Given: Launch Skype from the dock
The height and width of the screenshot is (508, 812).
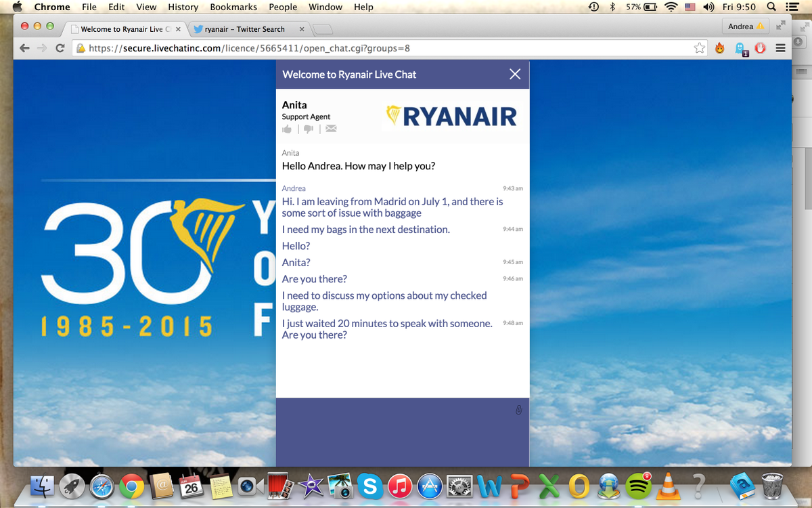Looking at the screenshot, I should pyautogui.click(x=369, y=485).
